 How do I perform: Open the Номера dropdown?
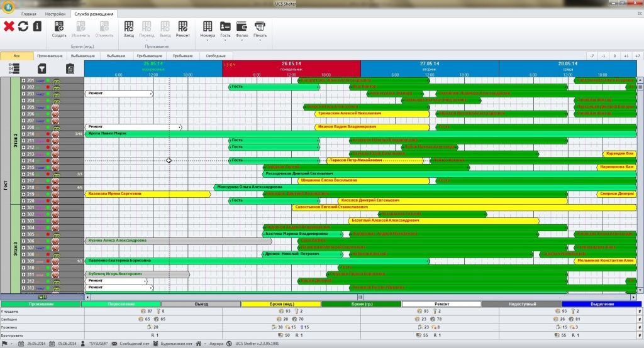[208, 29]
